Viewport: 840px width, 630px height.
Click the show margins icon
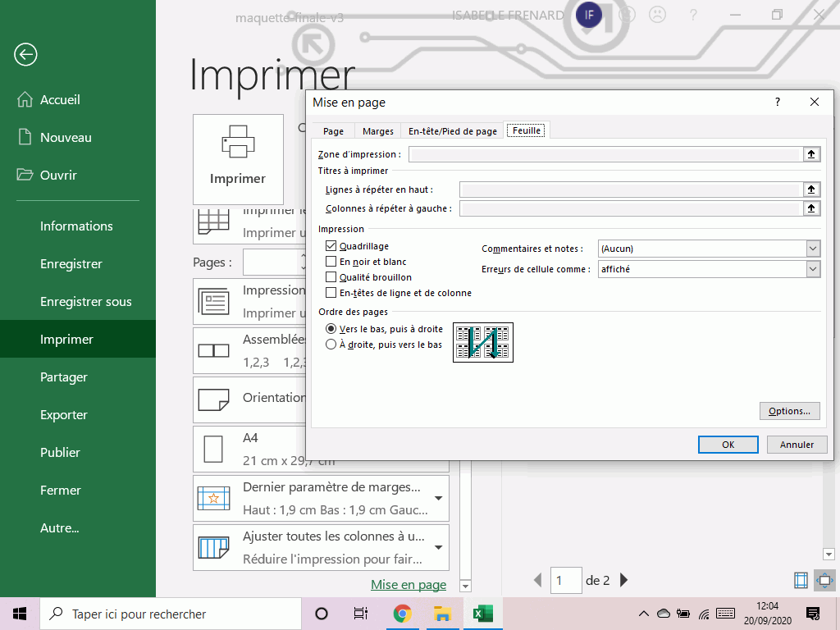tap(801, 581)
